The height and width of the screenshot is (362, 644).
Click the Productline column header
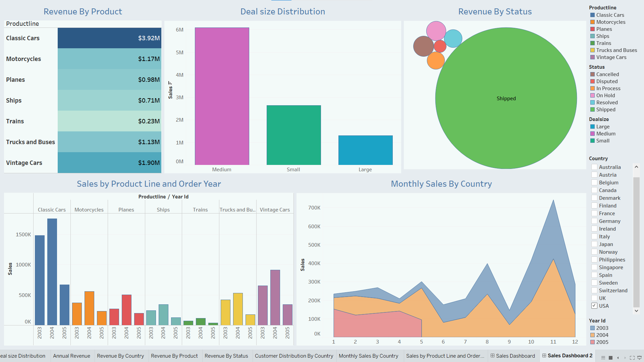22,24
